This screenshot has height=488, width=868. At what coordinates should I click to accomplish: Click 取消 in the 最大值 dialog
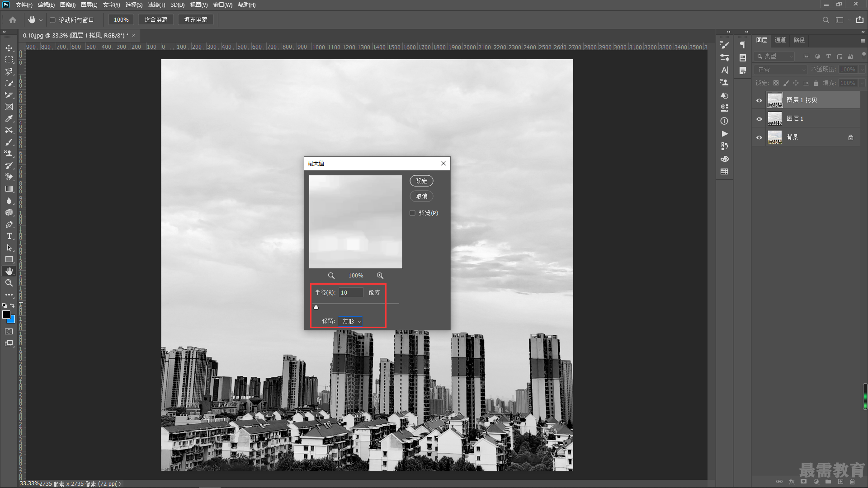[421, 196]
